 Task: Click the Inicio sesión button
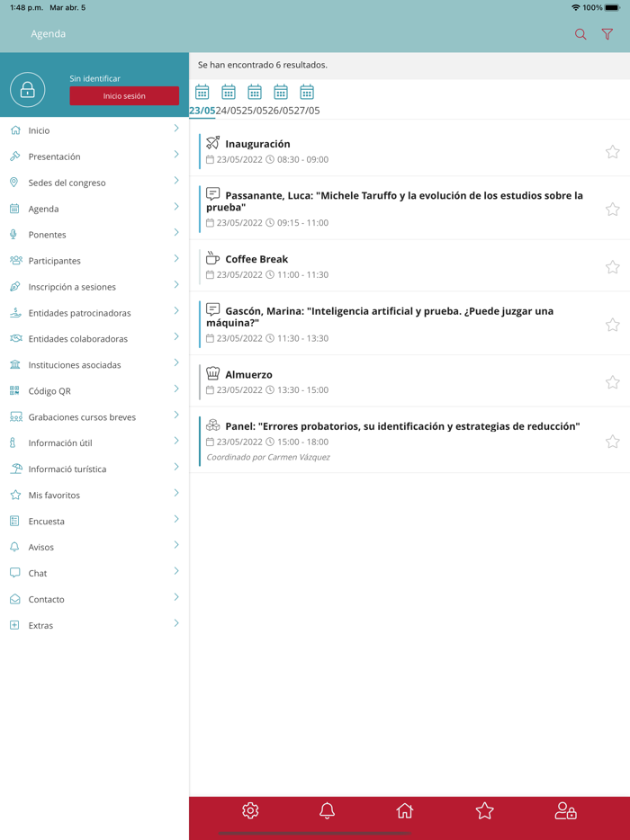tap(124, 96)
